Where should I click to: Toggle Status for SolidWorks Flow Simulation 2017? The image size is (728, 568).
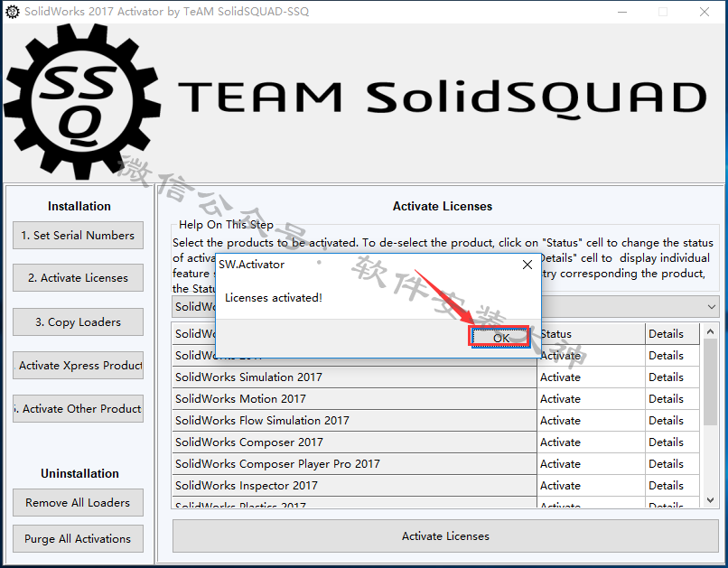point(591,421)
